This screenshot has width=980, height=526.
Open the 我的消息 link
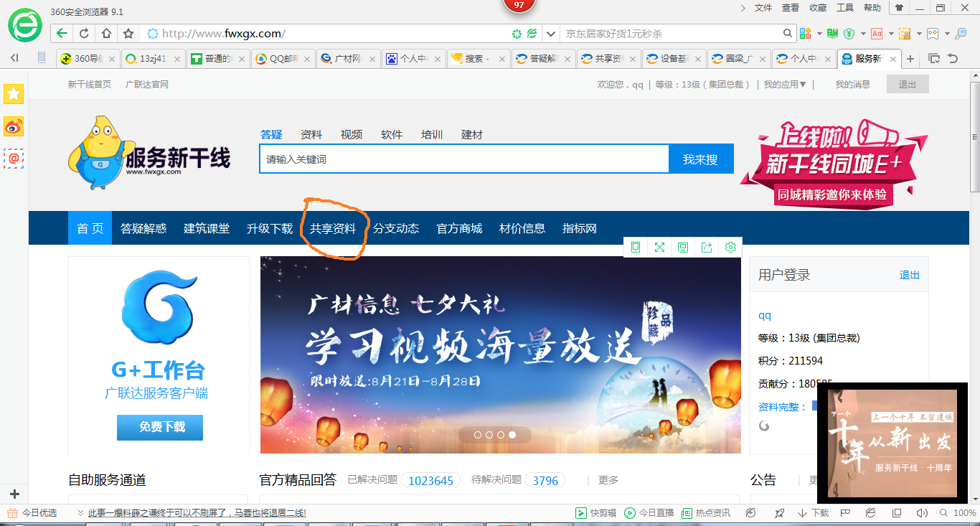coord(852,84)
